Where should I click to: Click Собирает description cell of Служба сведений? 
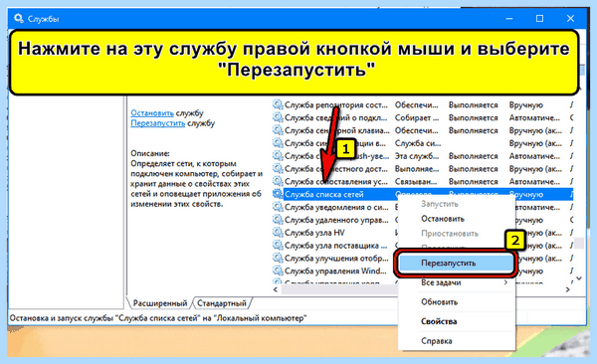pos(417,117)
